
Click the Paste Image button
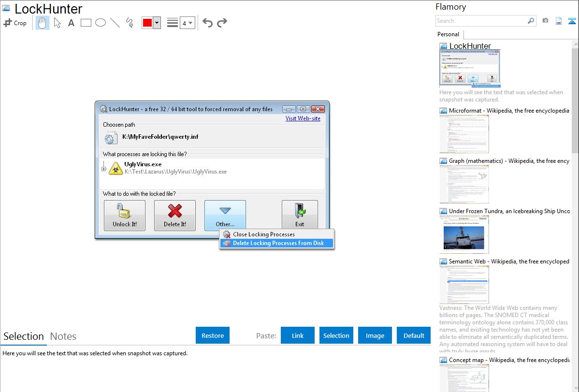[x=375, y=335]
